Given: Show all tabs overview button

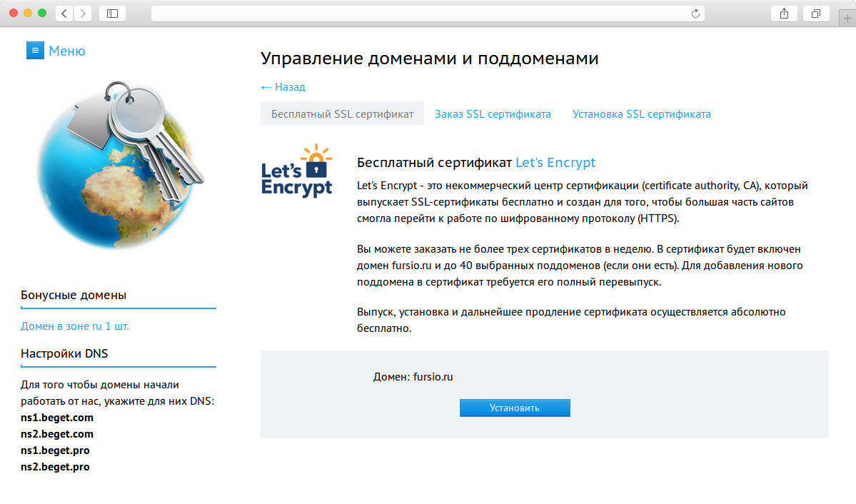Looking at the screenshot, I should (816, 14).
